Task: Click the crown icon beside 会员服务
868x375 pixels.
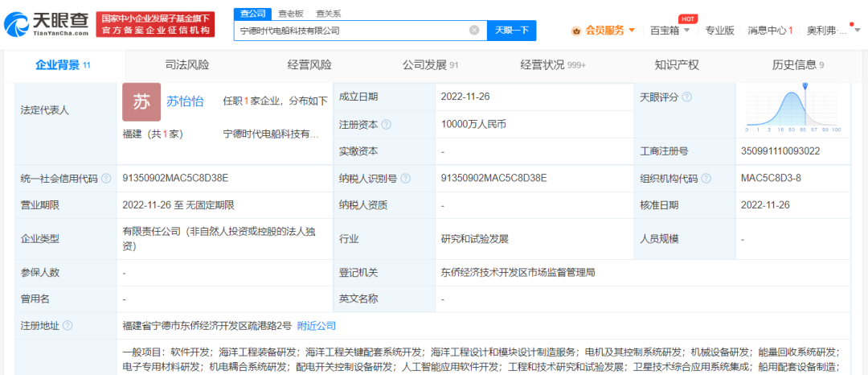Action: 576,31
